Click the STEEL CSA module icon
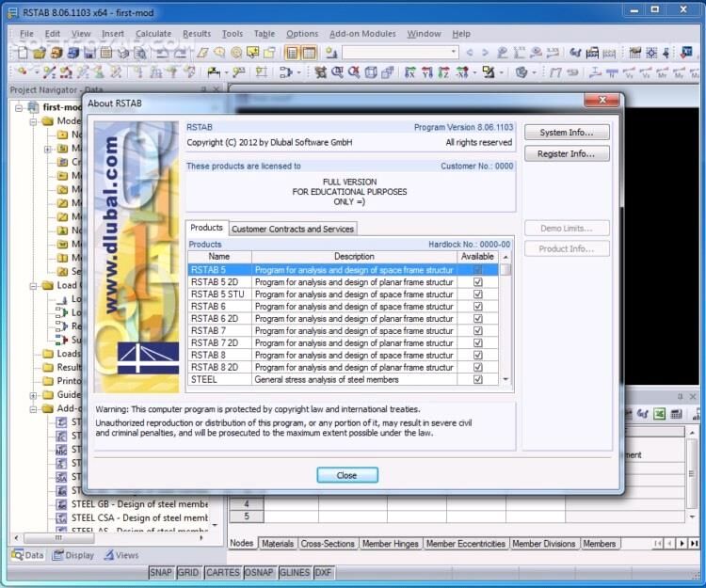This screenshot has width=706, height=588. [x=62, y=517]
